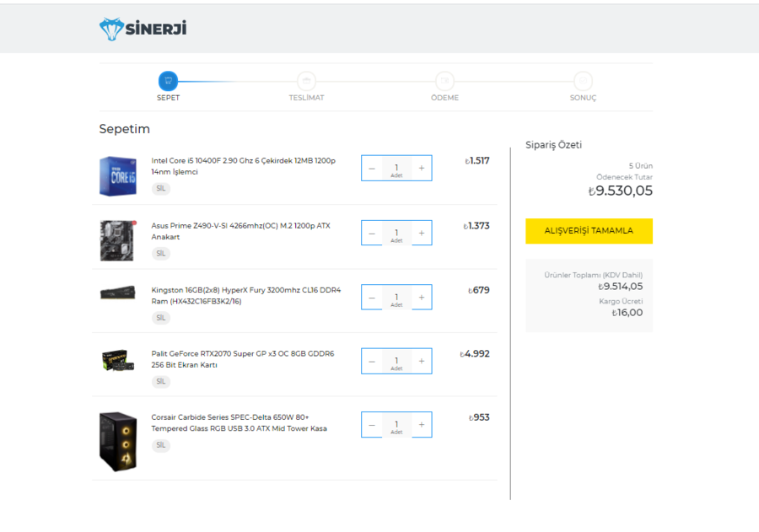
Task: Open Asus Prime Z490-V-SI Anakart link
Action: tap(240, 231)
